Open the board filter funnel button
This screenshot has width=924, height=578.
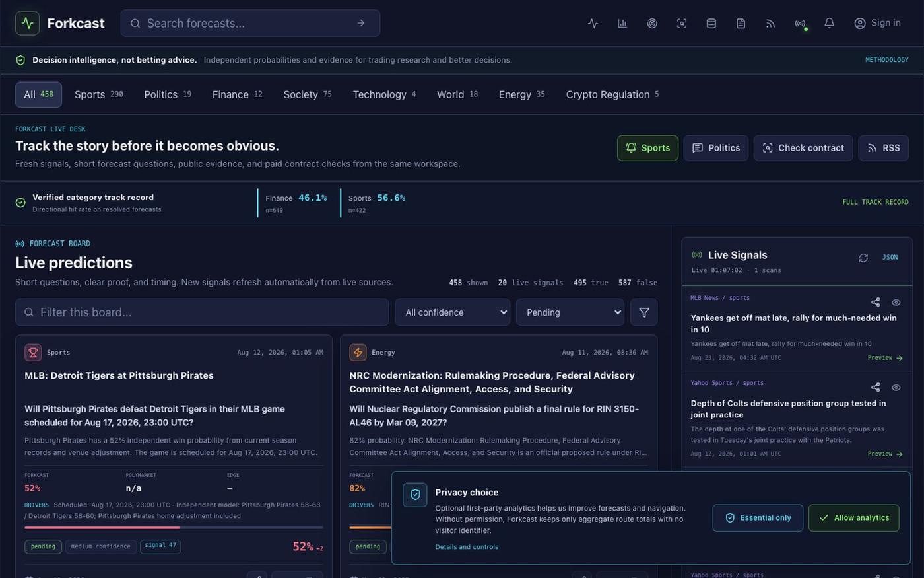644,312
